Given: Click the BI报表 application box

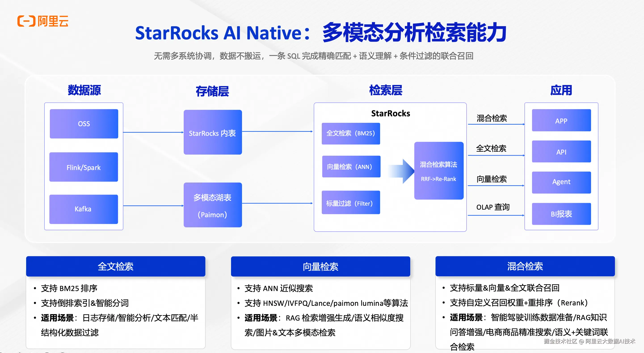Looking at the screenshot, I should tap(561, 214).
